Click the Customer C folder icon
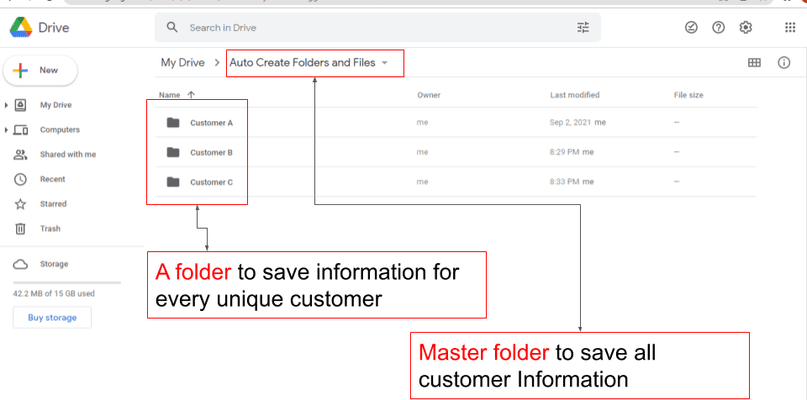 click(x=173, y=182)
